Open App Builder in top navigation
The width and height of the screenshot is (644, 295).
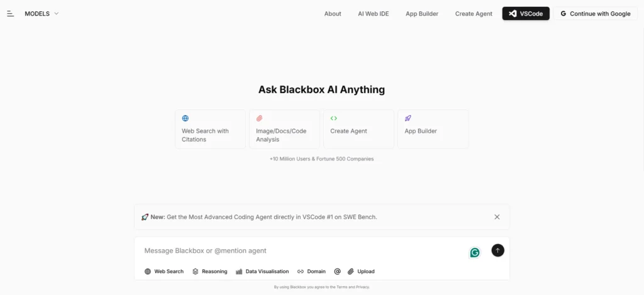tap(422, 14)
